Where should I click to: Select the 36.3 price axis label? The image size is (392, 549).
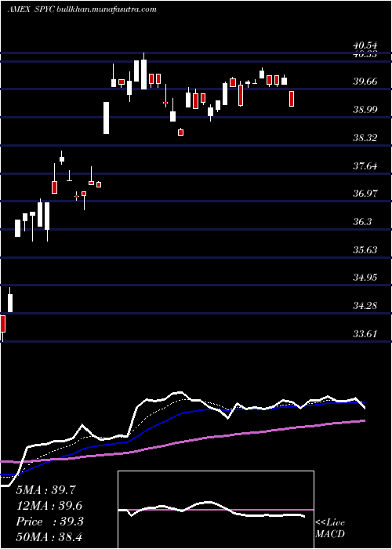coord(362,222)
